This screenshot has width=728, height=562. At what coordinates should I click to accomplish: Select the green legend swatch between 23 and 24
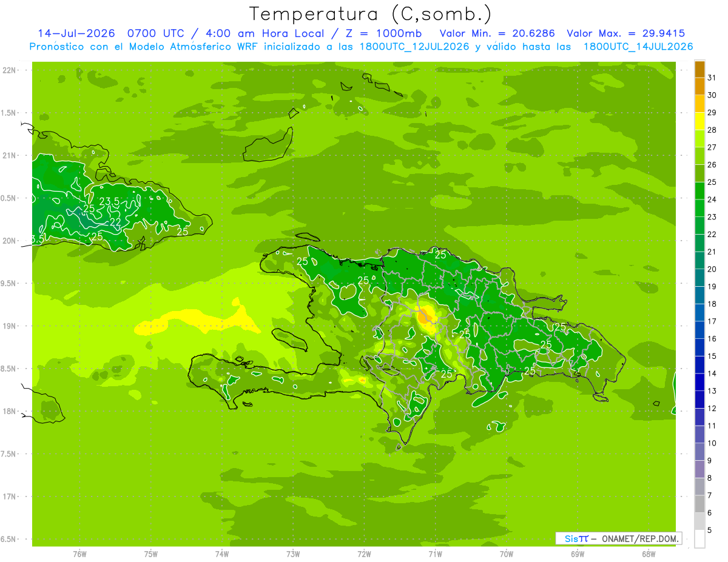coord(699,208)
